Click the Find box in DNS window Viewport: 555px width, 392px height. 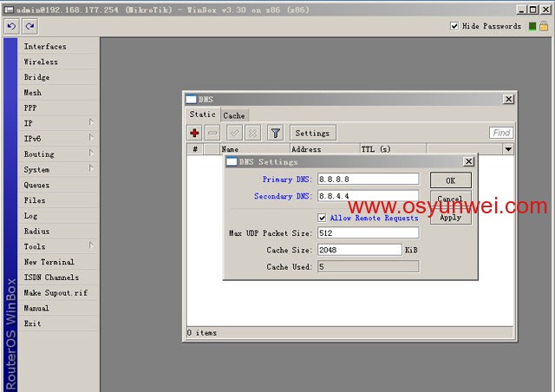pos(501,133)
